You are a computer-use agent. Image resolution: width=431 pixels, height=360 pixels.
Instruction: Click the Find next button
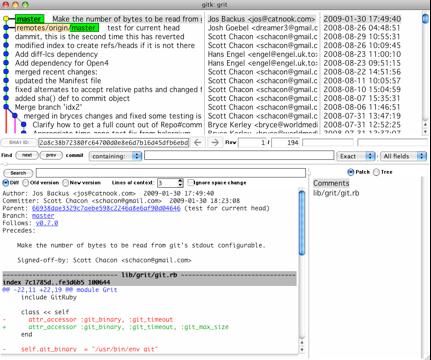click(27, 155)
